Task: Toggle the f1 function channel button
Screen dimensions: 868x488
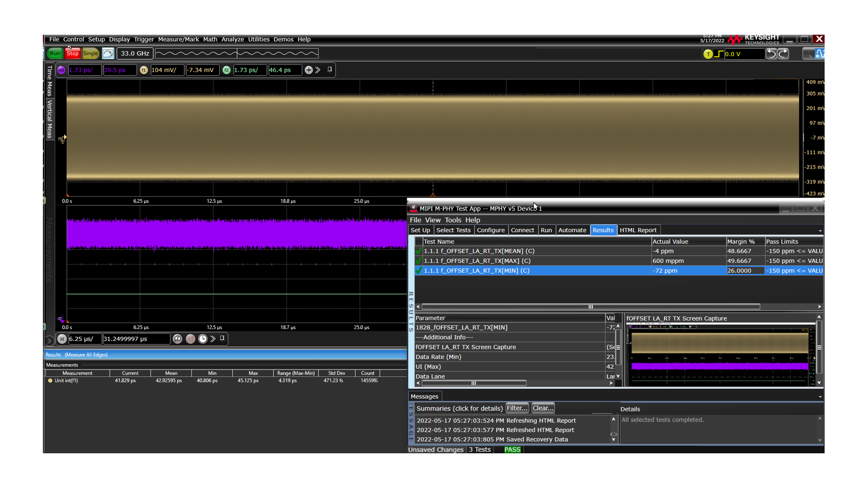Action: coord(144,70)
